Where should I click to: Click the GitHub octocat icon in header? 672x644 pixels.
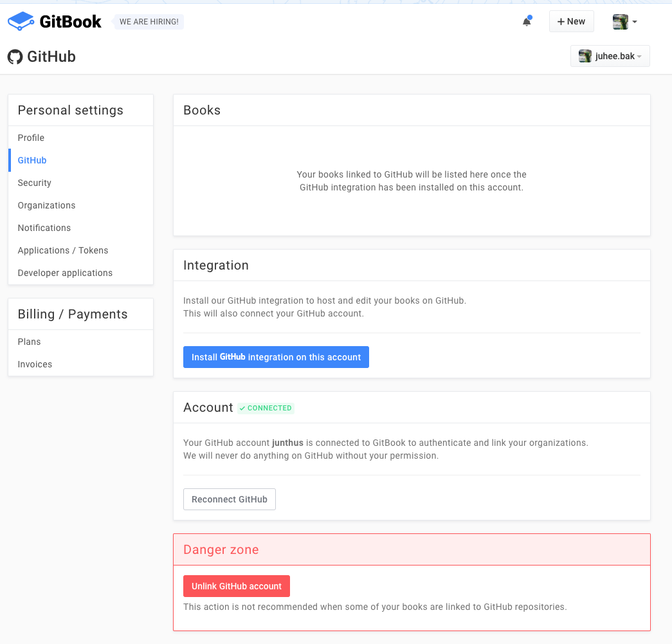click(15, 57)
